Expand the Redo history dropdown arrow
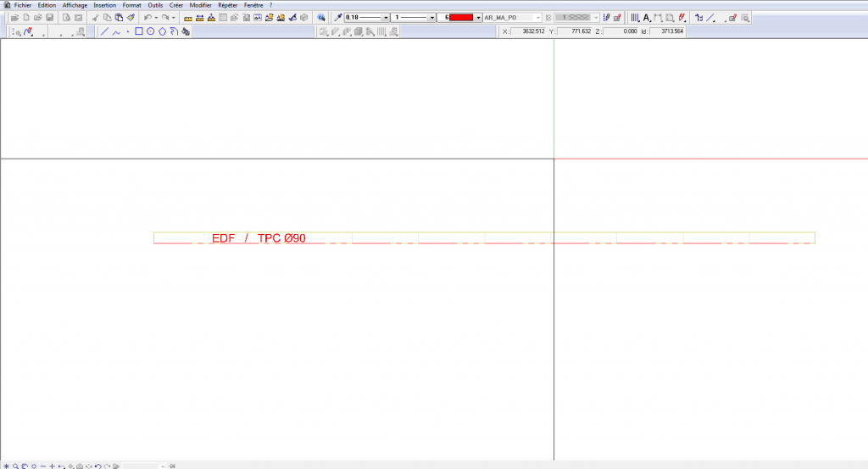 pyautogui.click(x=173, y=18)
